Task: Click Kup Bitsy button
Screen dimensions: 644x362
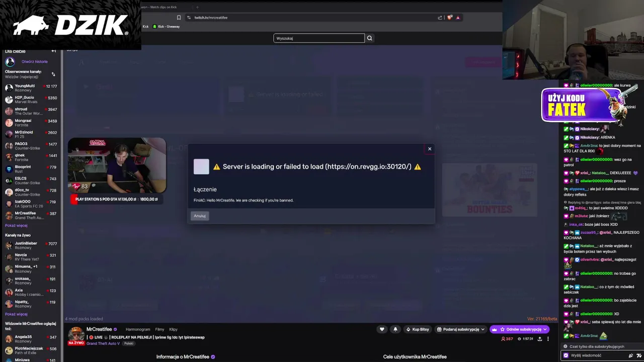Action: tap(418, 329)
